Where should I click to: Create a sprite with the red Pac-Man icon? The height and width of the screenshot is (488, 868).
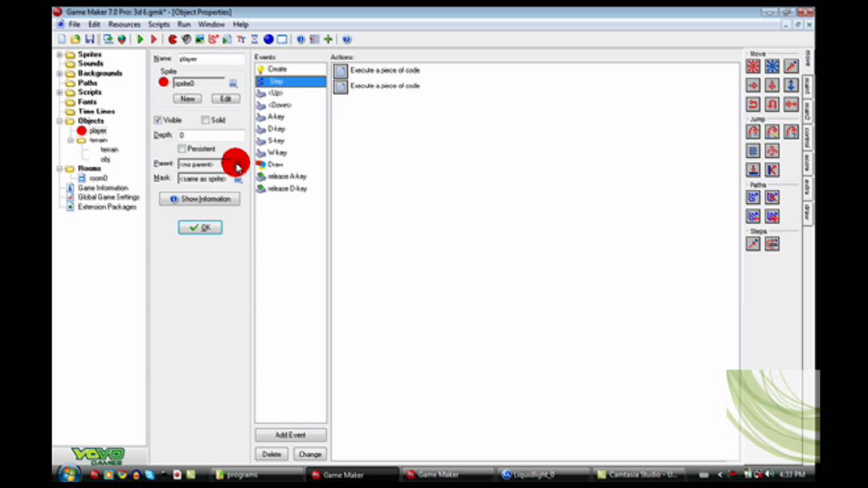point(173,39)
